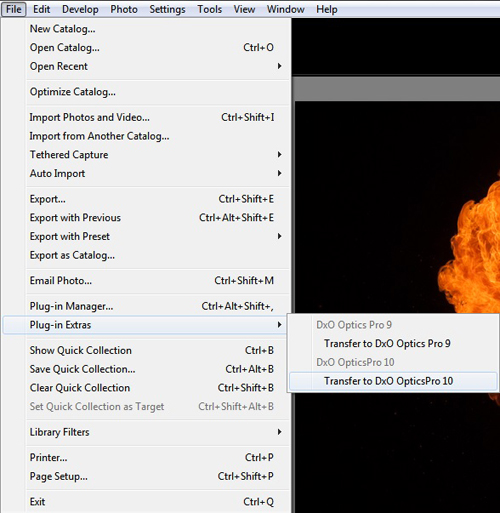Image resolution: width=500 pixels, height=513 pixels.
Task: Open the Develop menu
Action: [x=80, y=9]
